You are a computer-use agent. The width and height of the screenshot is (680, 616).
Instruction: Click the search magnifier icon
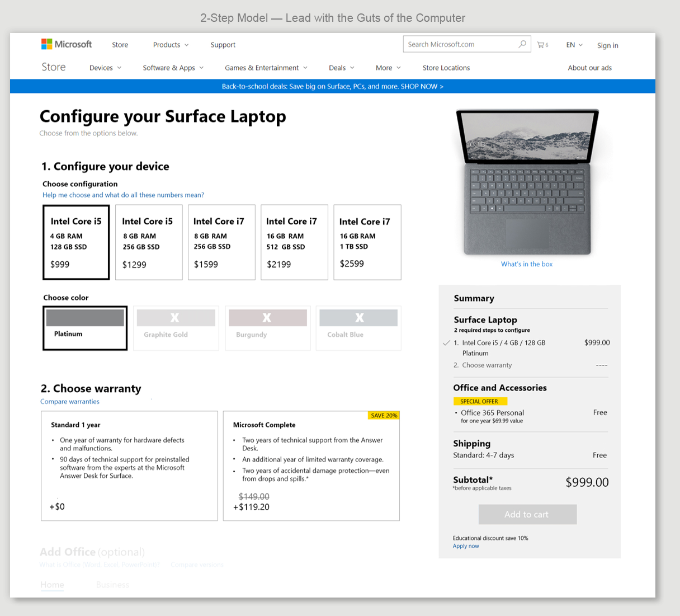pyautogui.click(x=522, y=44)
